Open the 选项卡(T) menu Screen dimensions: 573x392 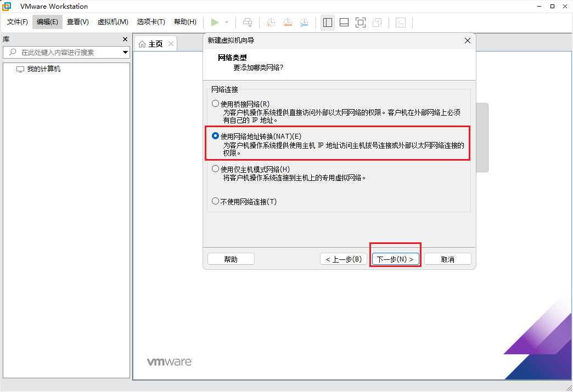tap(151, 22)
